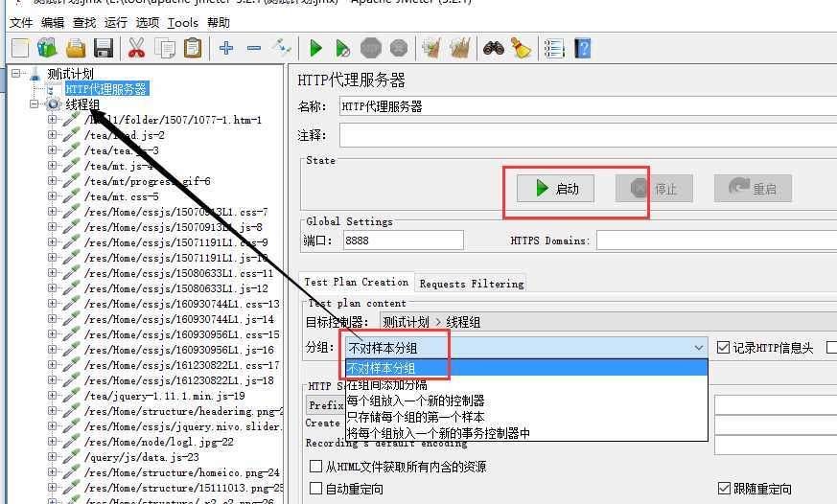The width and height of the screenshot is (837, 504).
Task: Start the test with green play icon
Action: 316,49
